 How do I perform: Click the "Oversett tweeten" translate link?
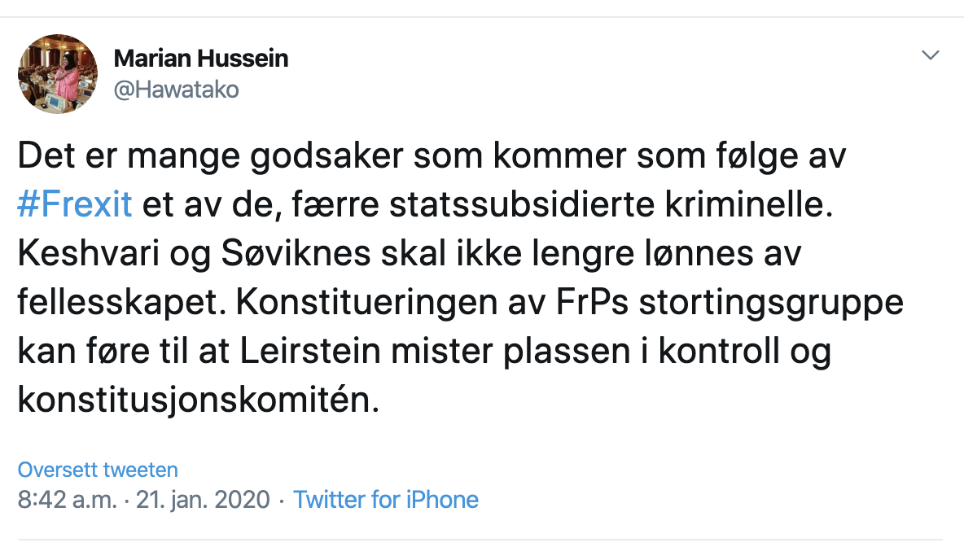tap(98, 470)
